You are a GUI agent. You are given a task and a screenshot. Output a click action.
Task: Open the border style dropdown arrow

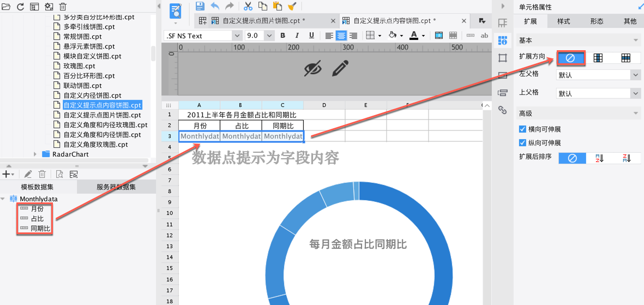pos(380,36)
